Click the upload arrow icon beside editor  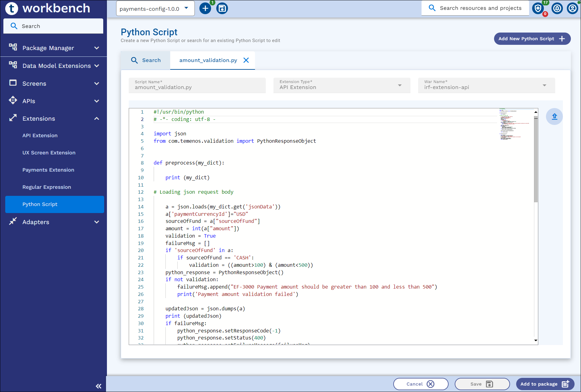[554, 117]
